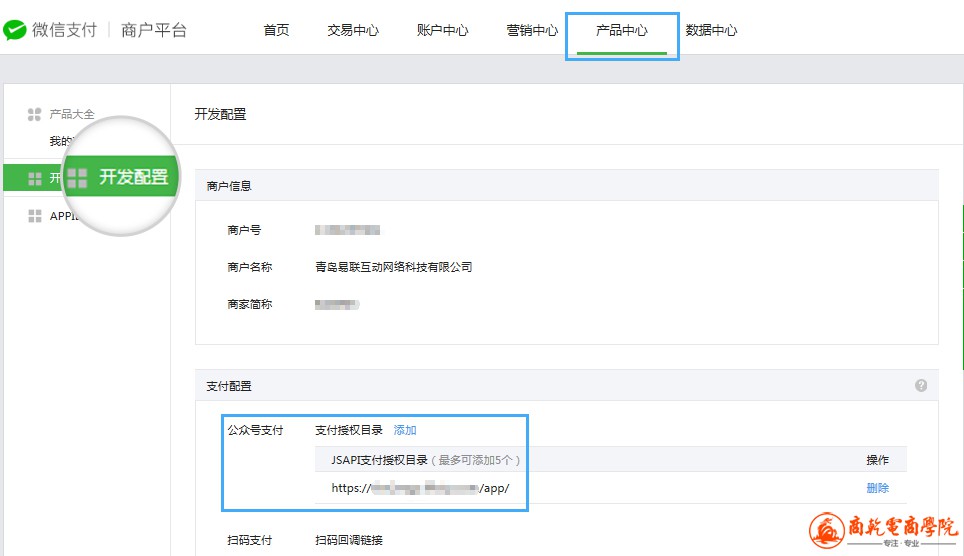Image resolution: width=964 pixels, height=556 pixels.
Task: Select the 营销中心 tab
Action: pyautogui.click(x=532, y=30)
